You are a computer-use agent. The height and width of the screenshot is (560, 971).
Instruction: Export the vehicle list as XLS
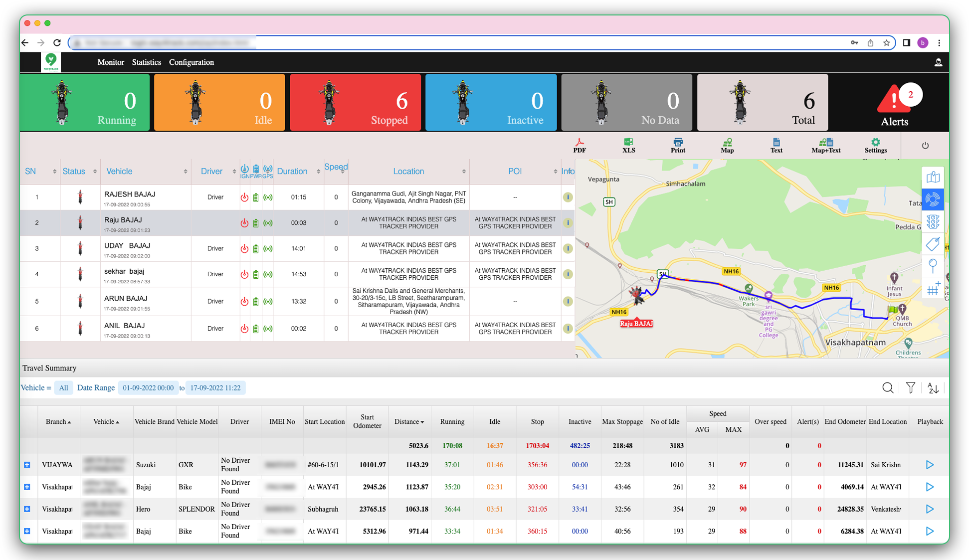coord(628,146)
